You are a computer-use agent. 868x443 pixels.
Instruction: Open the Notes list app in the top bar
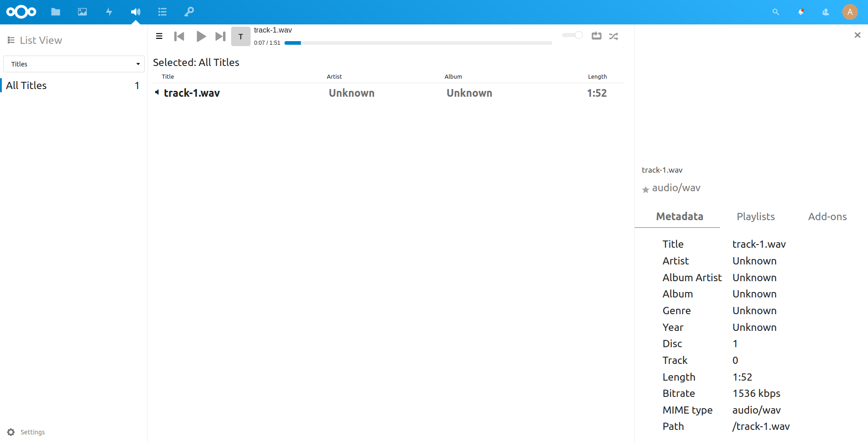point(162,12)
